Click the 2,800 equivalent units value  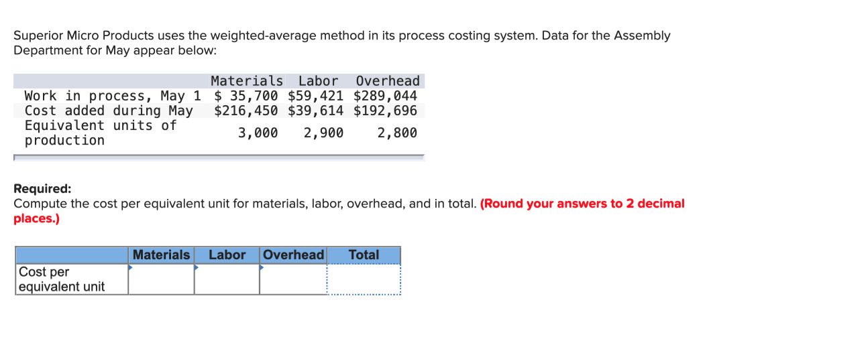[397, 133]
